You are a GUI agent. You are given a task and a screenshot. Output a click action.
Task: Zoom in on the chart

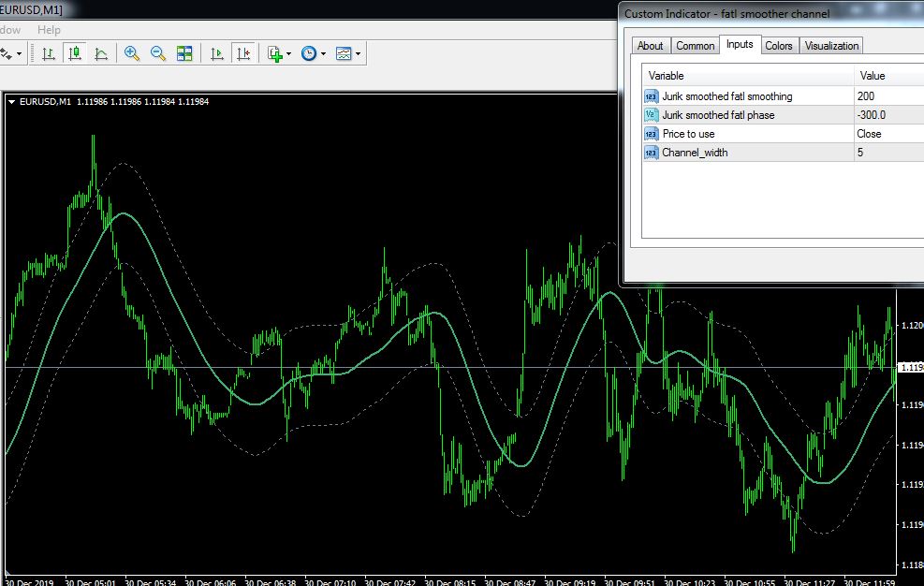132,53
